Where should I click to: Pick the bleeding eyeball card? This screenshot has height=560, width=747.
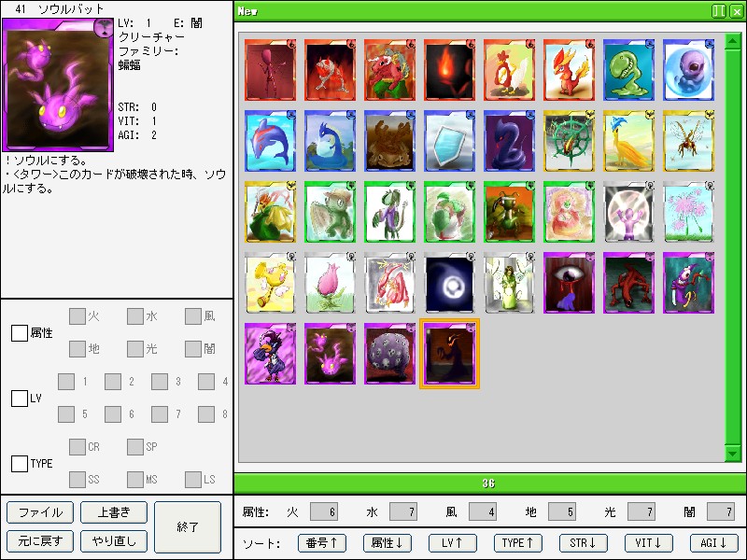(x=569, y=283)
